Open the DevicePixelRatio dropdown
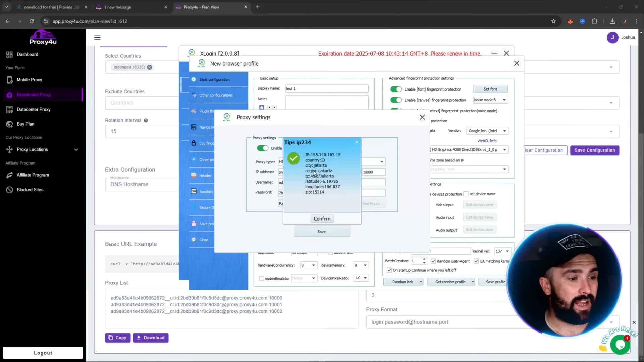The width and height of the screenshot is (644, 362). point(361,278)
